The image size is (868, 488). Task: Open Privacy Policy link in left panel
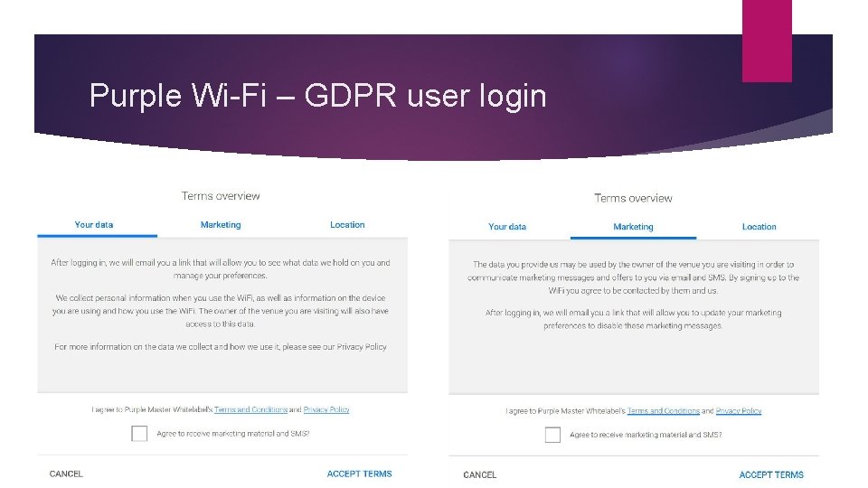[326, 410]
